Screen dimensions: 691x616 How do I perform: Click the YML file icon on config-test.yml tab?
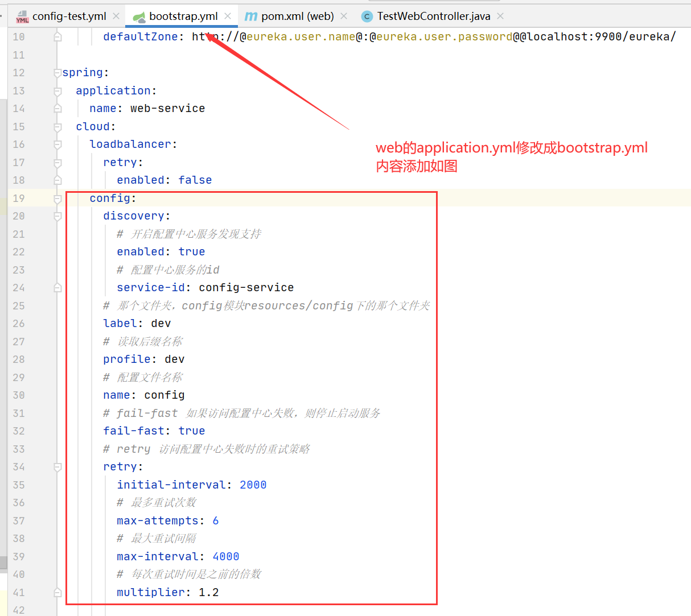click(22, 16)
